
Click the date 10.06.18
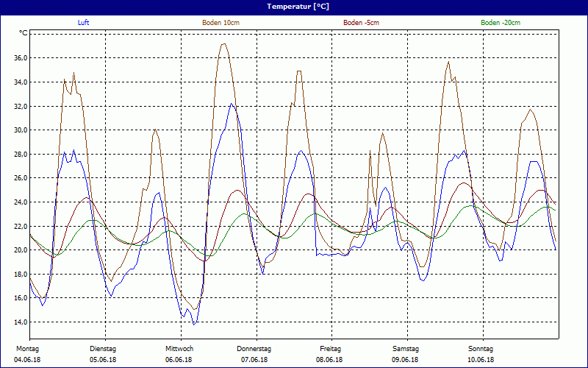click(x=481, y=360)
